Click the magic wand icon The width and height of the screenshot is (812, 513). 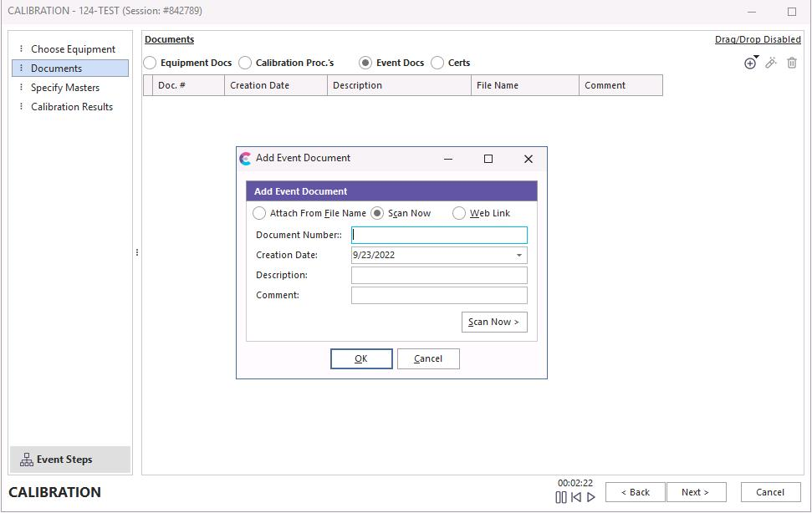click(771, 63)
